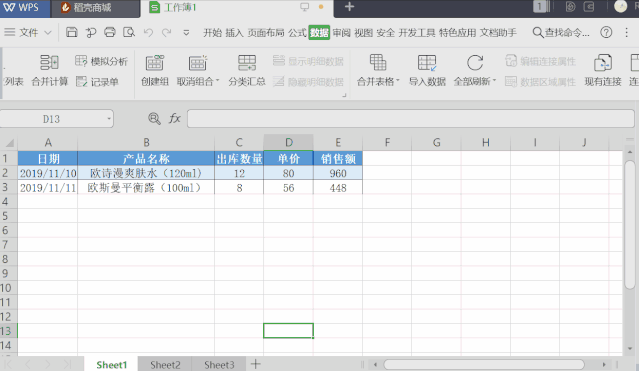639x371 pixels.
Task: Open the Name Box dropdown showing D13
Action: click(x=109, y=119)
